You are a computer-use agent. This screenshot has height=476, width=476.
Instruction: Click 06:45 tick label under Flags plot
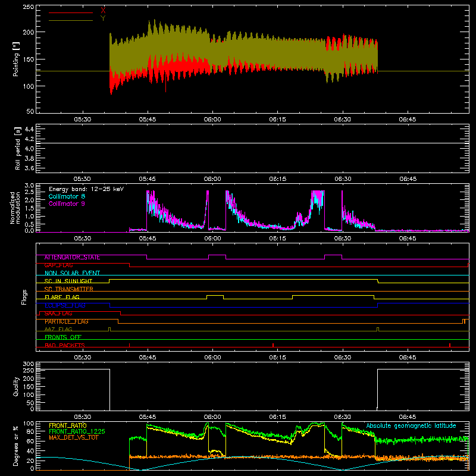(x=408, y=358)
